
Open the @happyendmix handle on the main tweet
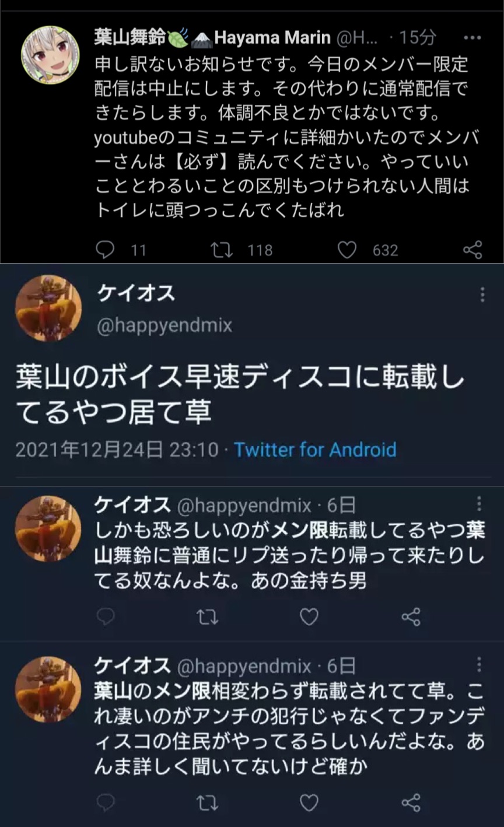[164, 325]
